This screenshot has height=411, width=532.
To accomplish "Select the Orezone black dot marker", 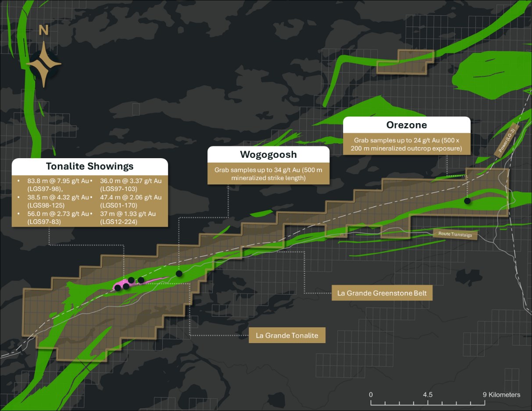I will point(468,201).
